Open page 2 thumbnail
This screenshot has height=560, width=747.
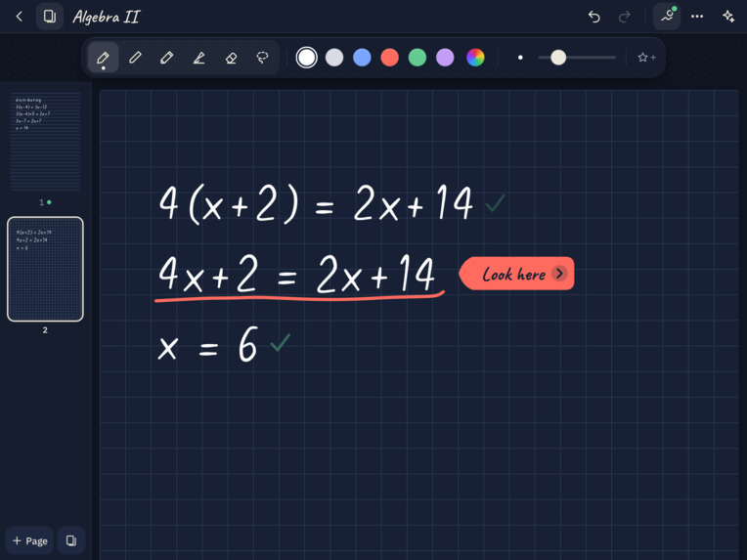(45, 269)
